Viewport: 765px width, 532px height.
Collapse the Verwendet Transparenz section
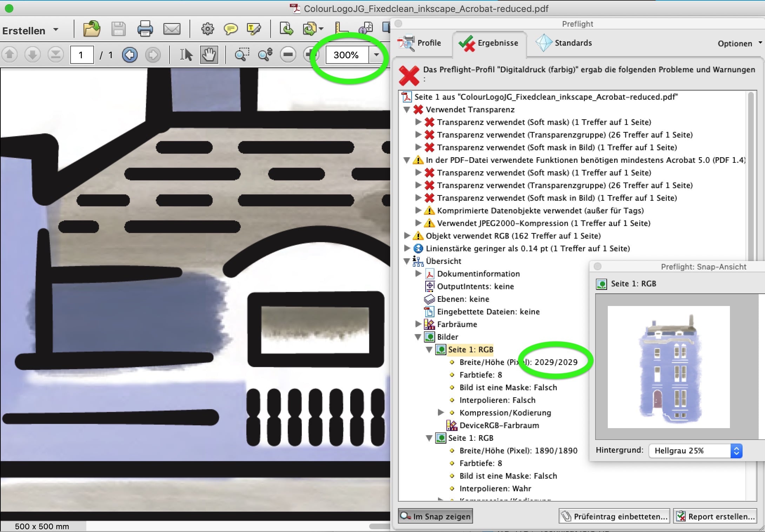pyautogui.click(x=407, y=109)
